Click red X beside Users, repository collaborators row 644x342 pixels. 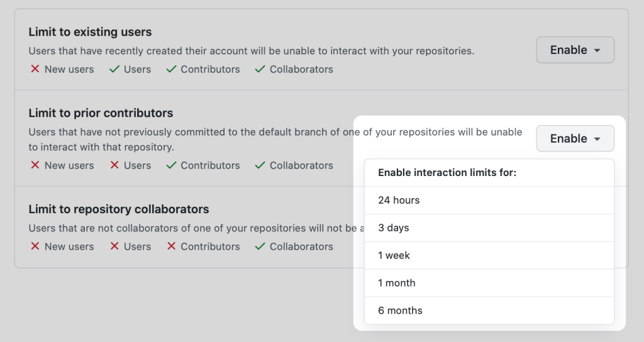pyautogui.click(x=114, y=246)
